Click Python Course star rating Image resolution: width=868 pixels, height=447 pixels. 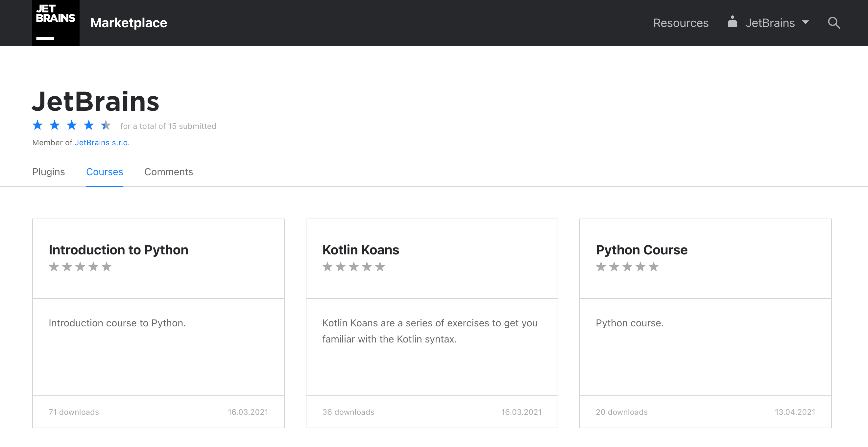tap(627, 267)
